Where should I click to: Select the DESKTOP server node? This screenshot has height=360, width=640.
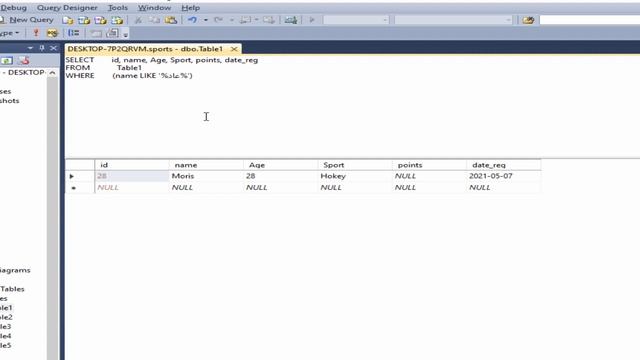coord(24,72)
